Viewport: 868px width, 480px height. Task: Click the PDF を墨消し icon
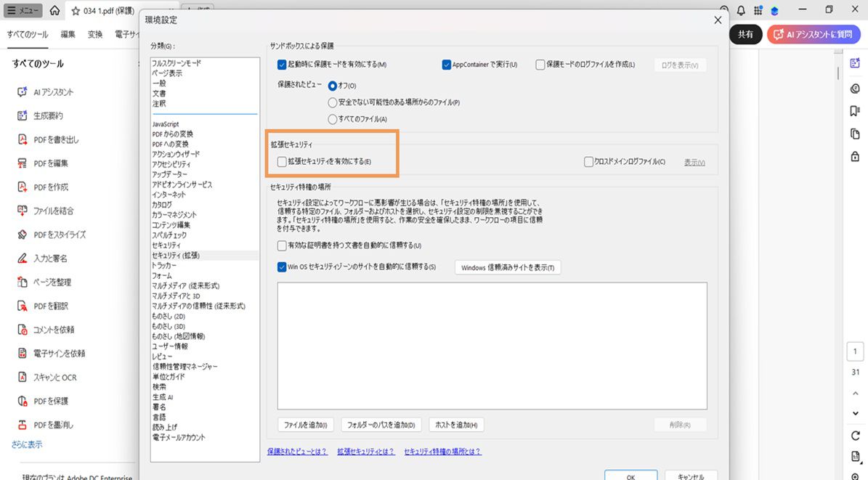point(22,425)
